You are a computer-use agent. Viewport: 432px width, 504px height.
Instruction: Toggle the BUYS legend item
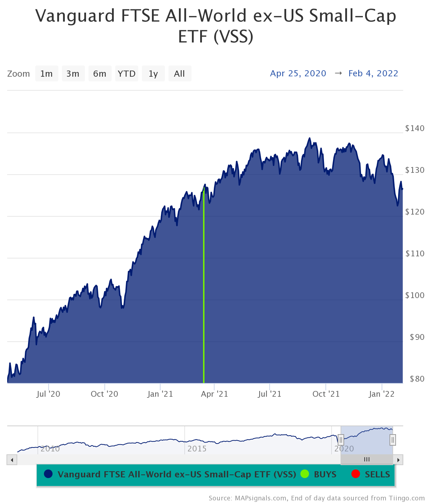318,474
